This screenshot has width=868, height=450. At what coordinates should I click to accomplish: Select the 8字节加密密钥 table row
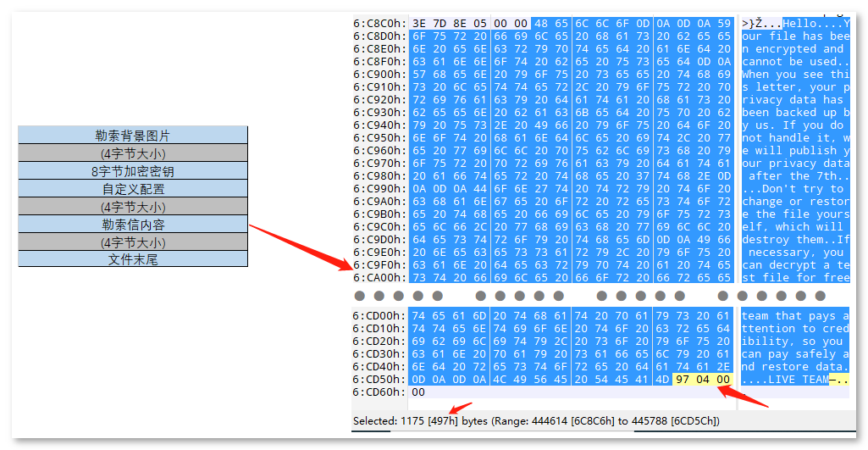133,171
